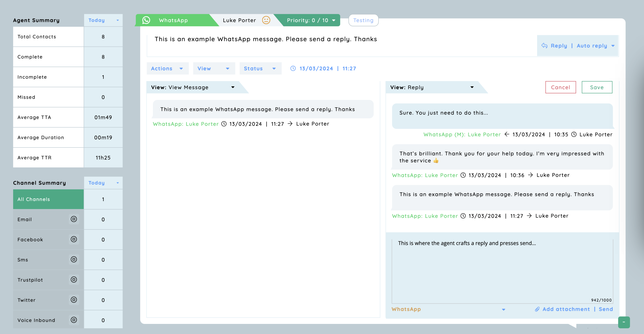644x334 pixels.
Task: Open the Actions dropdown
Action: point(167,68)
